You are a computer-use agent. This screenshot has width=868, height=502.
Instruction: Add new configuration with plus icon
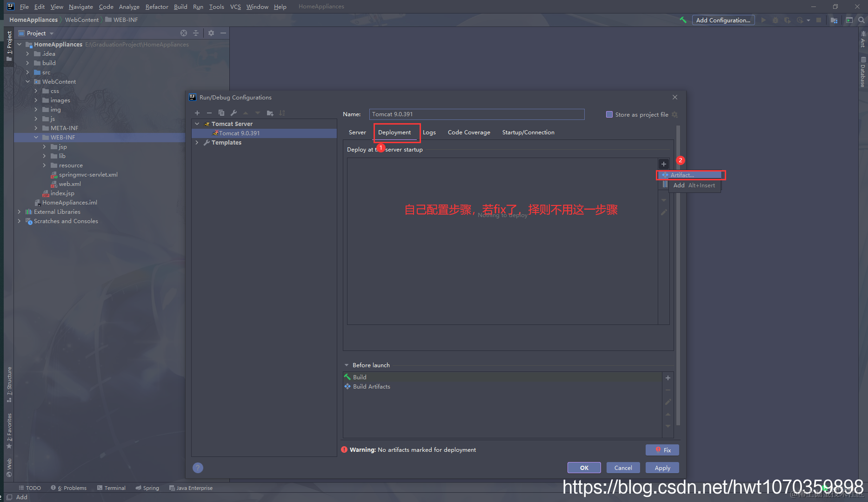tap(197, 113)
